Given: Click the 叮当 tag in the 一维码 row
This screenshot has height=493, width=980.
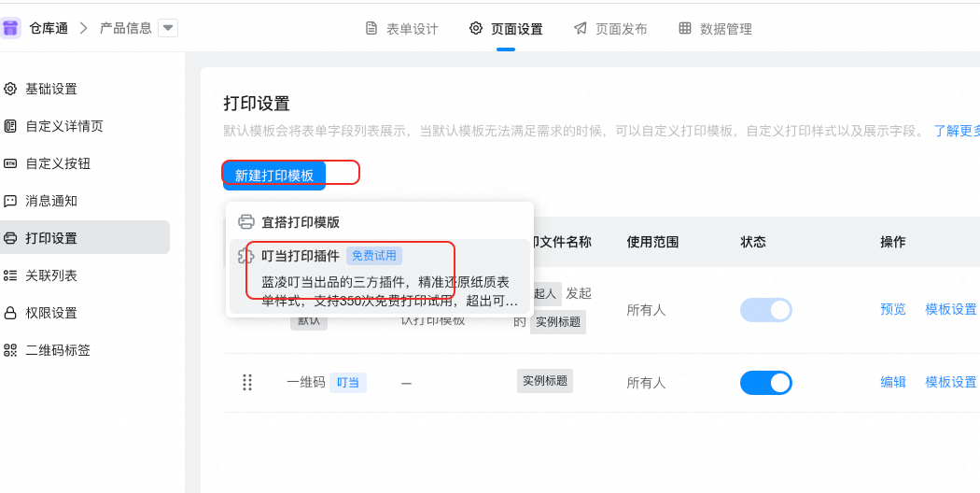Looking at the screenshot, I should [348, 383].
